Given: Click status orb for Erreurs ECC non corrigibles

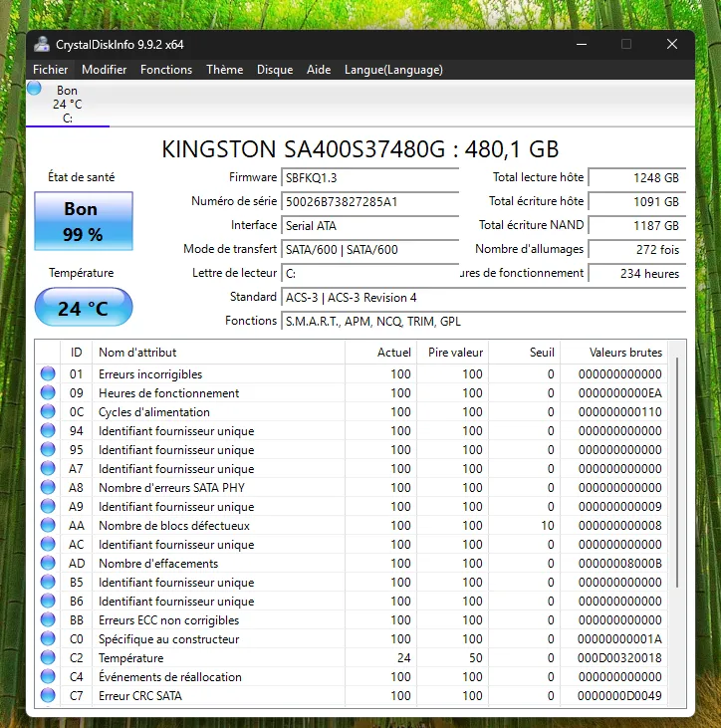Looking at the screenshot, I should coord(48,619).
